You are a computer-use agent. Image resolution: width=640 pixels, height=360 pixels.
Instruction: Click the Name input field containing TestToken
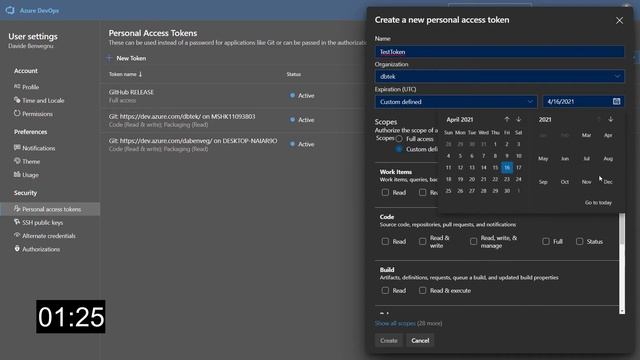point(500,52)
